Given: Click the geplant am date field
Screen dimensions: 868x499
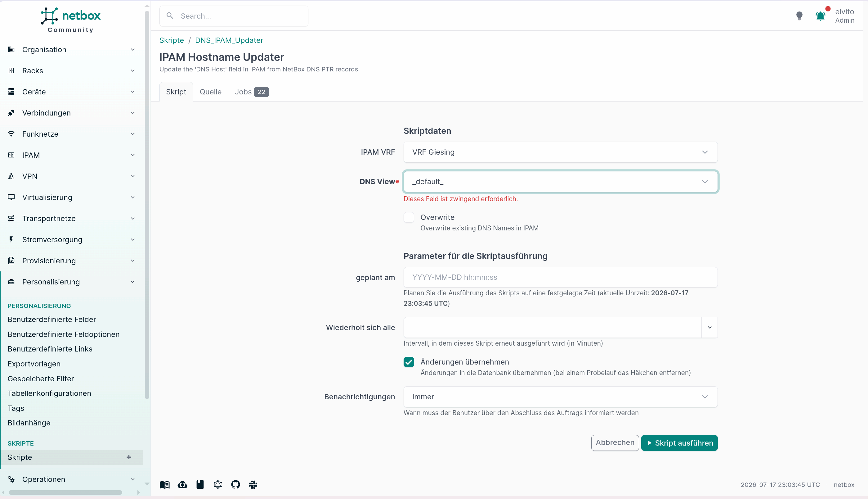Looking at the screenshot, I should 561,277.
